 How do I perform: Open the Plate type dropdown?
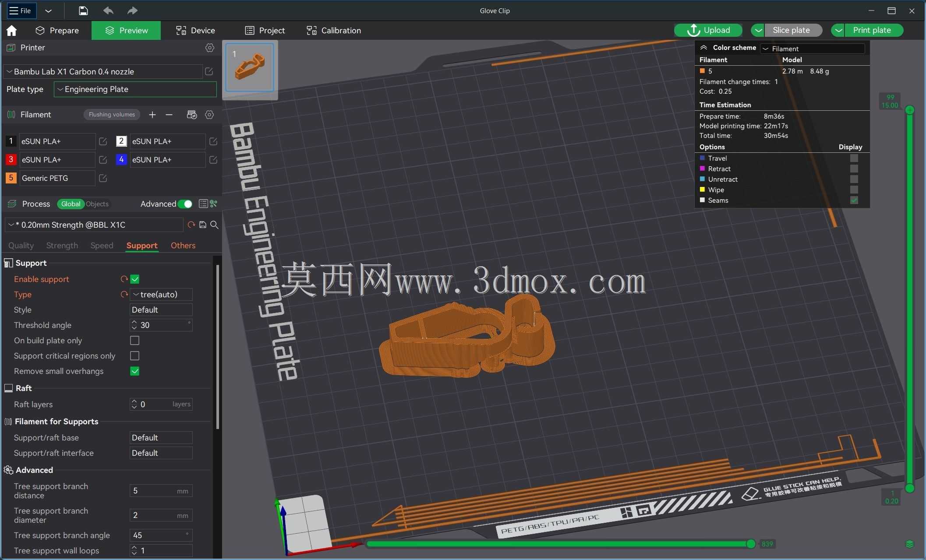[x=135, y=89]
